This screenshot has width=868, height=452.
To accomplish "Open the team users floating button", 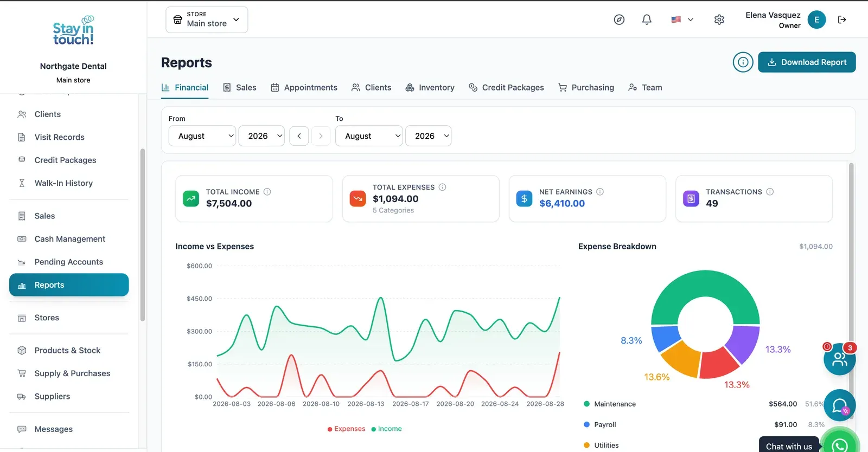I will click(x=840, y=359).
